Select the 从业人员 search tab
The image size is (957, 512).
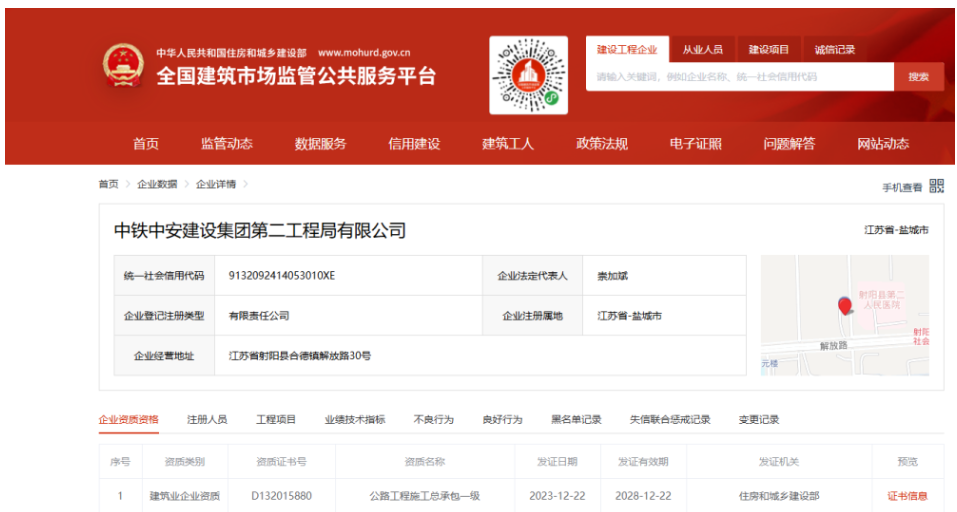click(x=702, y=49)
